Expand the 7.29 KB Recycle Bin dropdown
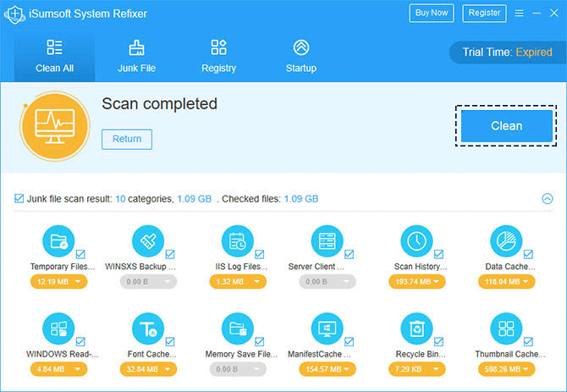Screen dimensions: 567x392 click(416, 369)
